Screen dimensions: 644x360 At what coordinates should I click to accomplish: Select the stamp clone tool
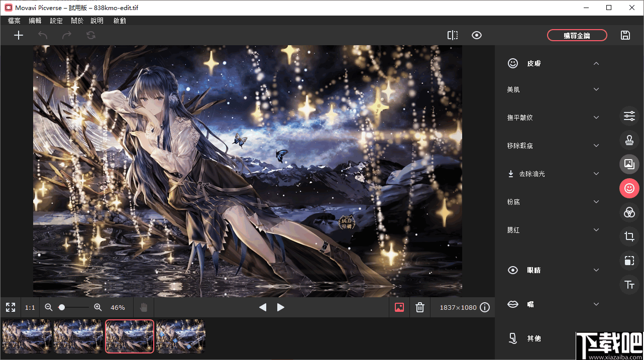pos(629,140)
